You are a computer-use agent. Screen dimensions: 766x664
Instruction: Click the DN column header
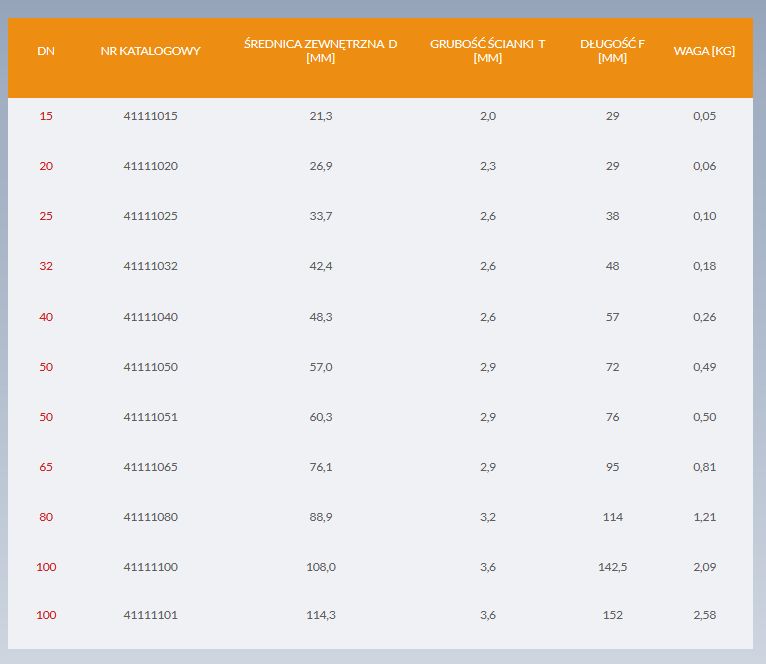pyautogui.click(x=46, y=51)
